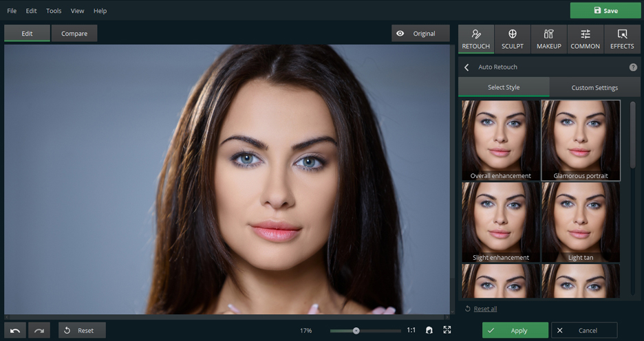
Task: Open the Retouch tools panel
Action: click(476, 38)
